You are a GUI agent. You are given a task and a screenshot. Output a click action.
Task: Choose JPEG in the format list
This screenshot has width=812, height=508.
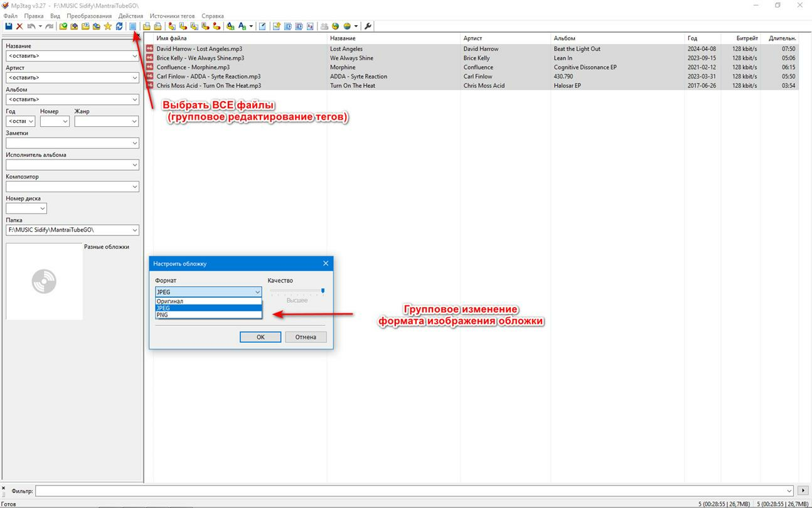point(208,308)
